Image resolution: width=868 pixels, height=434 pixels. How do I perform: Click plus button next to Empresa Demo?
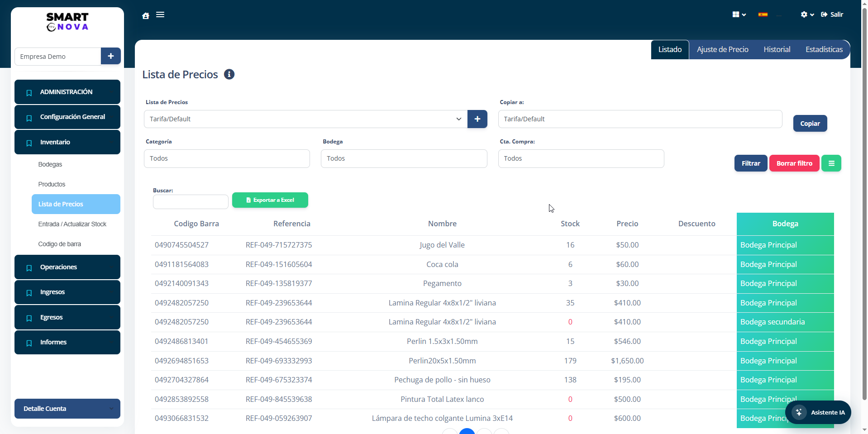tap(111, 56)
